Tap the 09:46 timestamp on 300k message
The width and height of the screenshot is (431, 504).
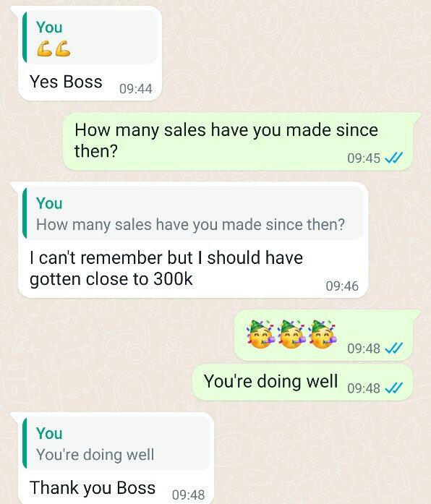point(342,286)
